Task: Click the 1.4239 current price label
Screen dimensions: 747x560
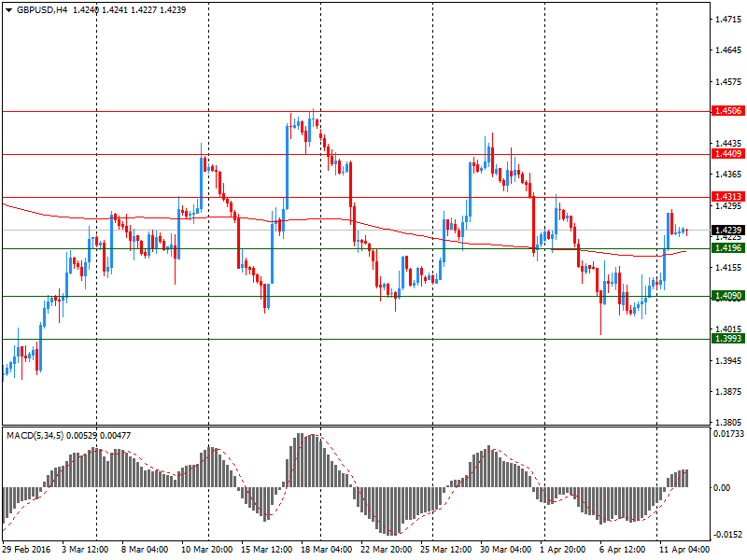Action: click(x=727, y=230)
